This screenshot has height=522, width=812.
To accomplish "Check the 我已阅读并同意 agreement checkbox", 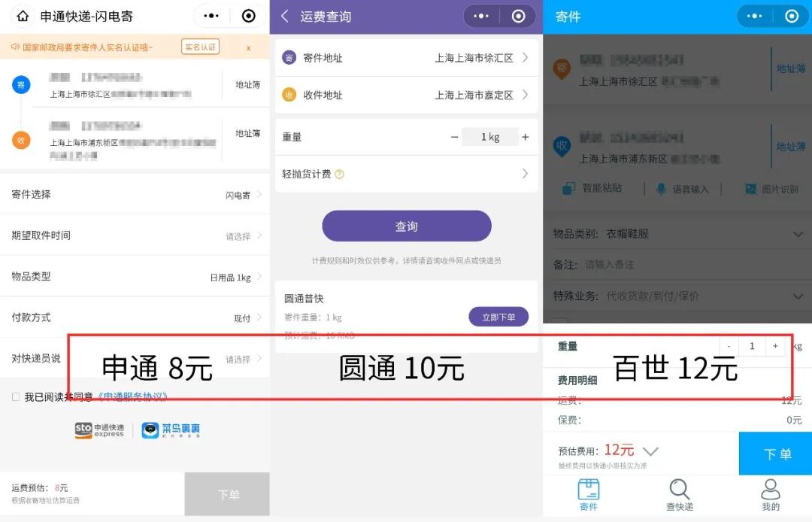I will 16,396.
